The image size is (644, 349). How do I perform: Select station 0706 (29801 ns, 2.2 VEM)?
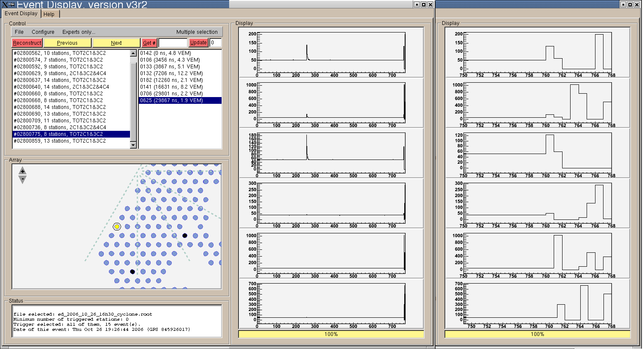tap(180, 94)
